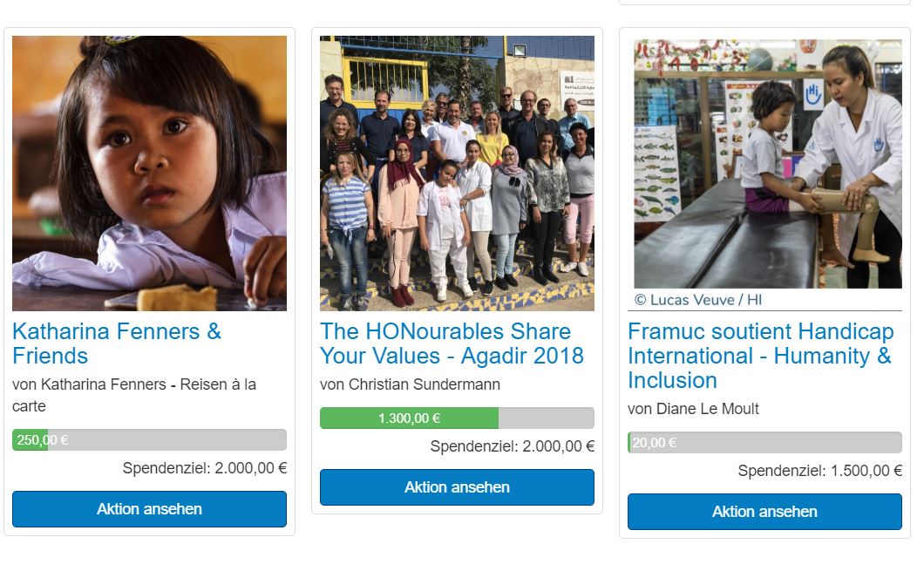Viewport: 924px width, 578px height.
Task: Click the girl portrait campaign photo
Action: tap(150, 173)
